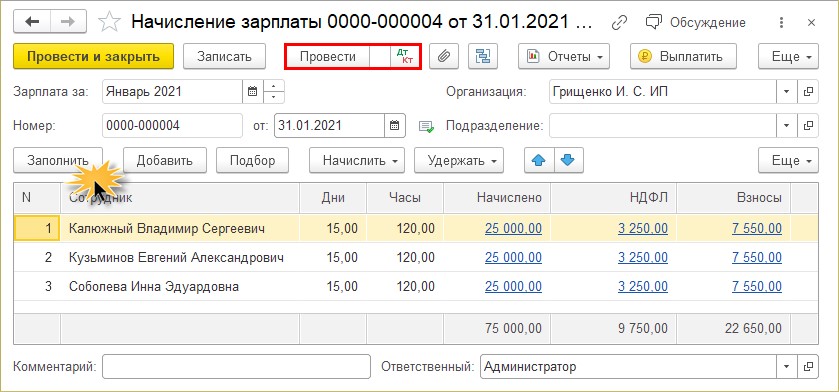Click the Подразделение input field

(663, 126)
